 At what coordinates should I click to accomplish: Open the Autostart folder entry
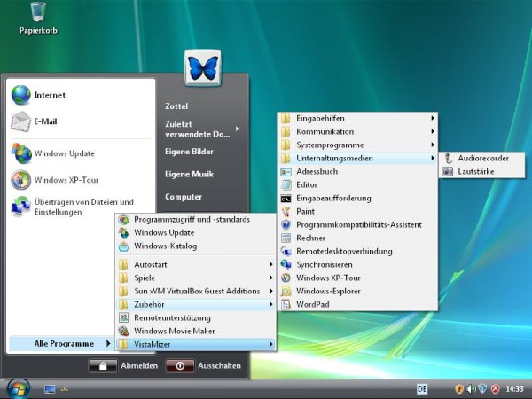151,264
